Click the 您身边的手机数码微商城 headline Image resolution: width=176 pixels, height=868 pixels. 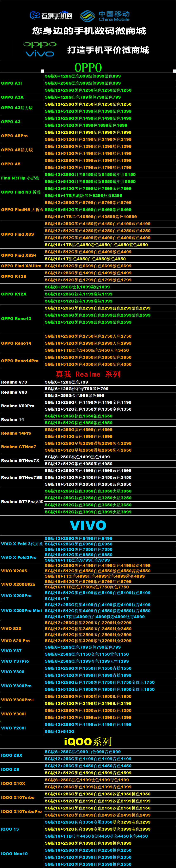89,31
